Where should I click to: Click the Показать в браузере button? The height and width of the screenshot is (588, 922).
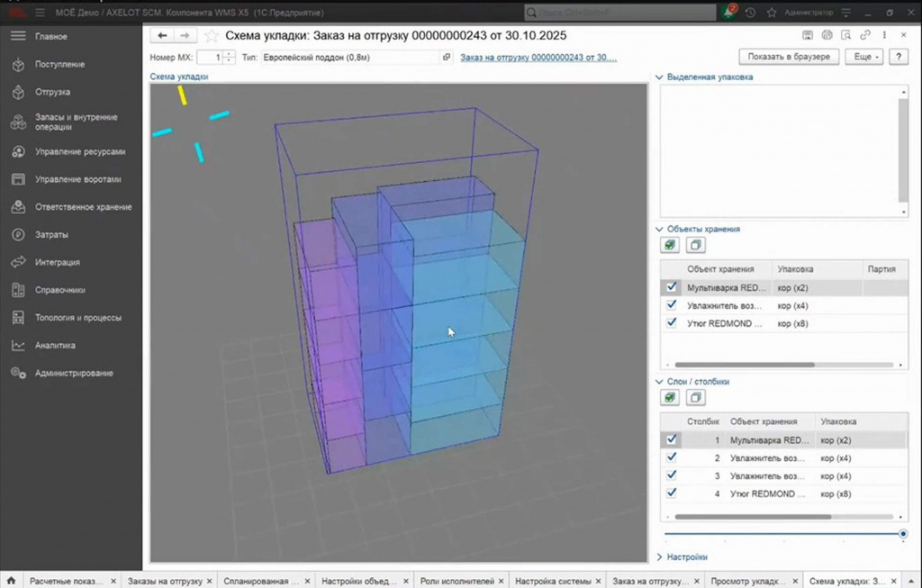tap(789, 57)
